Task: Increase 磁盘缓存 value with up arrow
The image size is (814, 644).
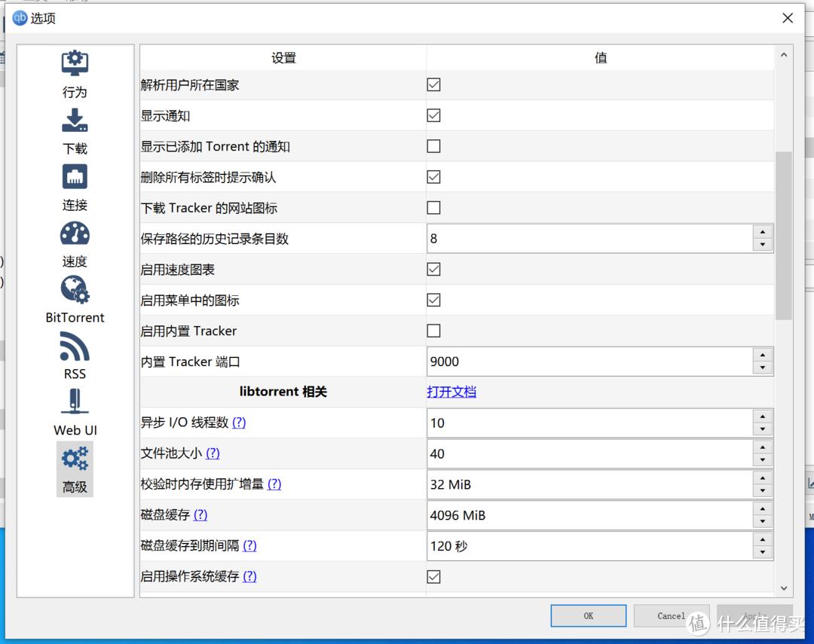Action: (x=763, y=509)
